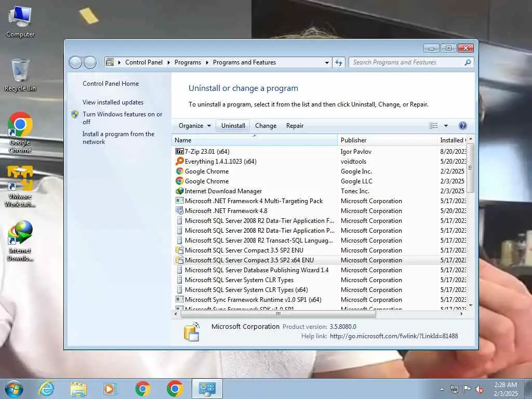
Task: Open Windows Media Player from the taskbar
Action: (110, 389)
